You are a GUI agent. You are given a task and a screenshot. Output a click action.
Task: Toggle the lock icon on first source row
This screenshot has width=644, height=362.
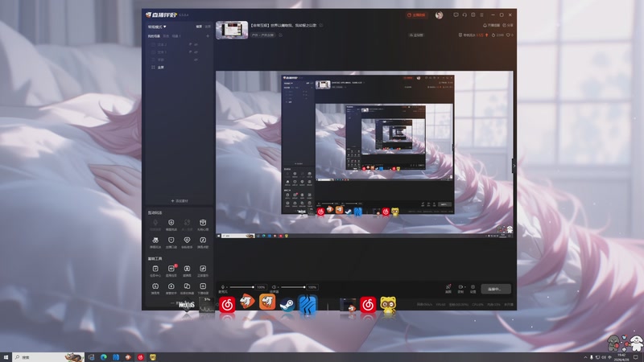point(190,44)
